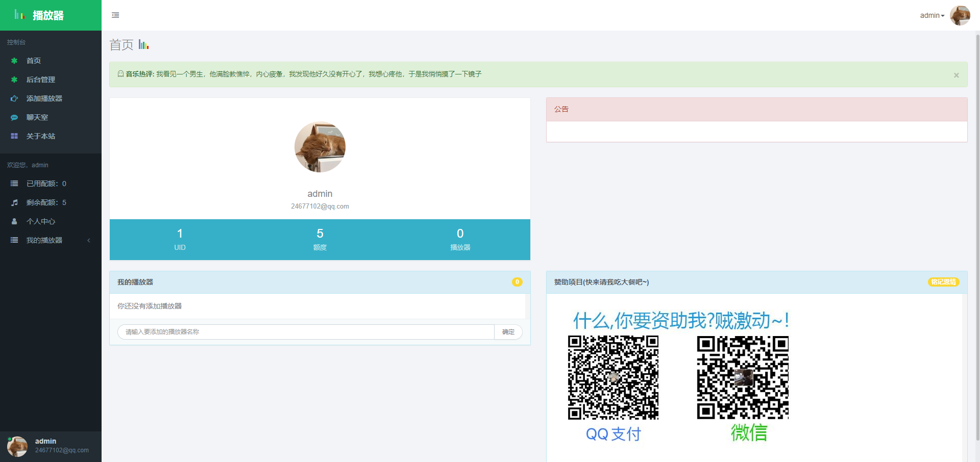Viewport: 980px width, 462px height.
Task: Click the colorful bar chart icon next to 首页 title
Action: tap(143, 45)
